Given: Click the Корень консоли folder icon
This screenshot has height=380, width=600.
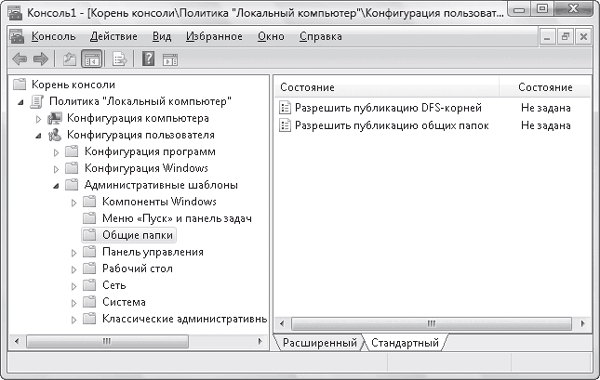Looking at the screenshot, I should pos(20,84).
